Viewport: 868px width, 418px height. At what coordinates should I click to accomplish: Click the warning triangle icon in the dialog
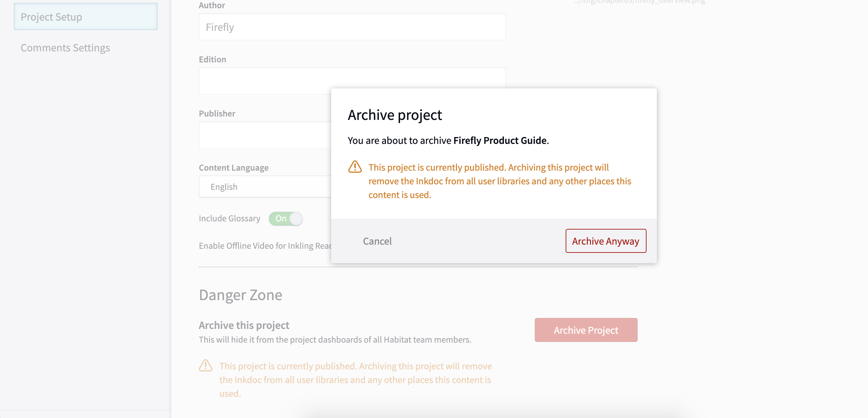(355, 167)
